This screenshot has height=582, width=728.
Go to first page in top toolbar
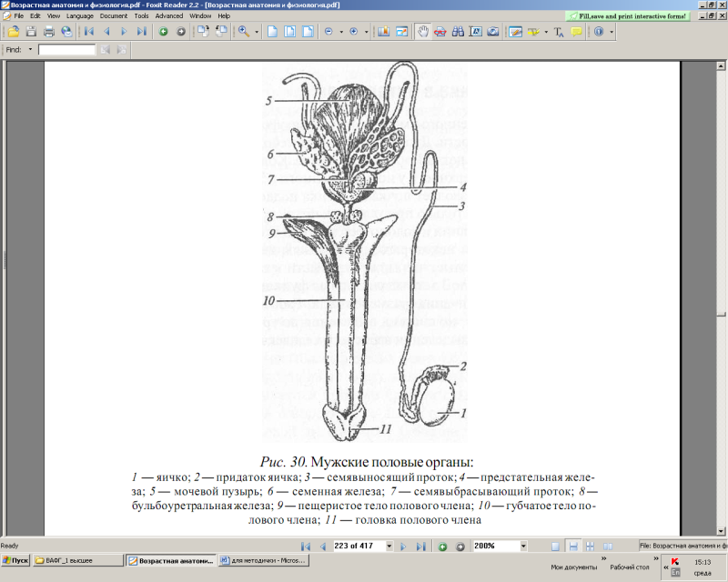pos(89,31)
